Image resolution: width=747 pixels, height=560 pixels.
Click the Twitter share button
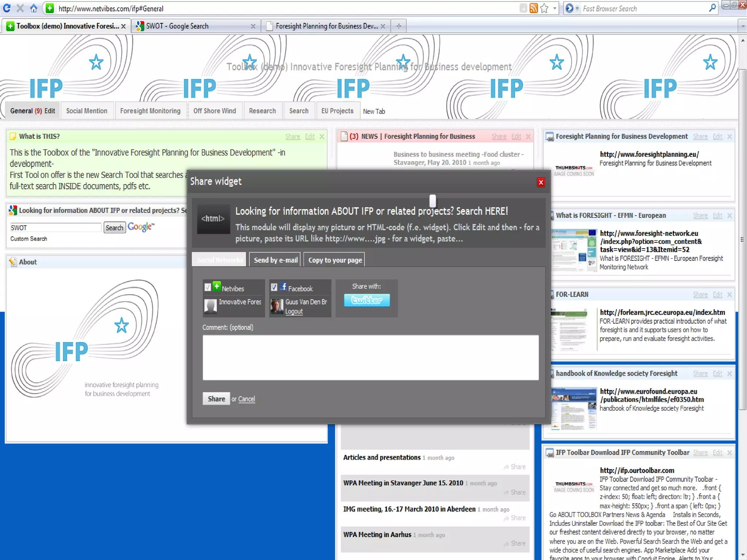tap(367, 300)
